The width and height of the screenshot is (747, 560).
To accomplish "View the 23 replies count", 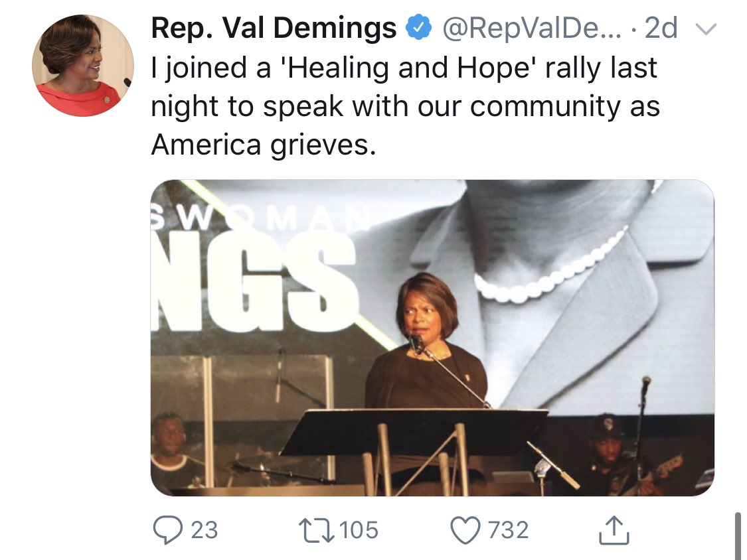I will 205,530.
